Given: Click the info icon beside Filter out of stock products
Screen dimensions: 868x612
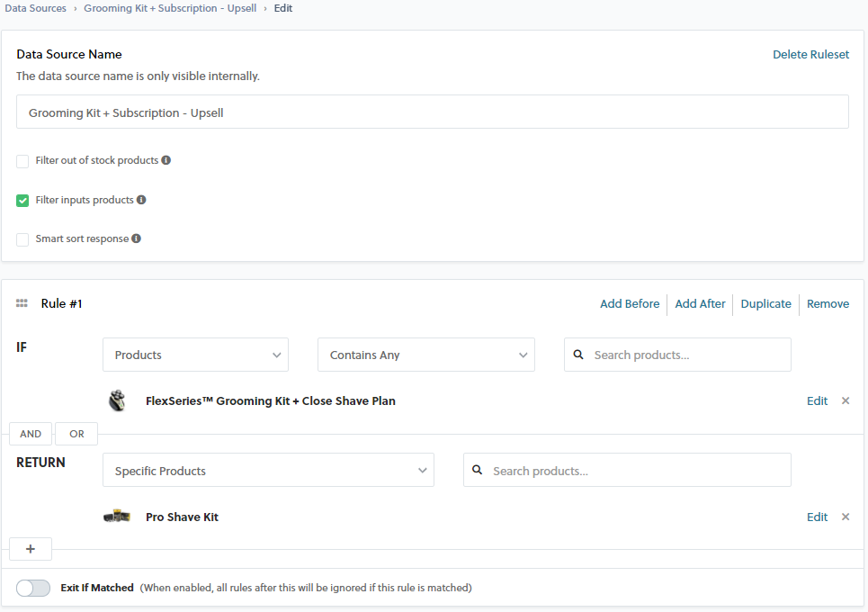Looking at the screenshot, I should (x=166, y=160).
